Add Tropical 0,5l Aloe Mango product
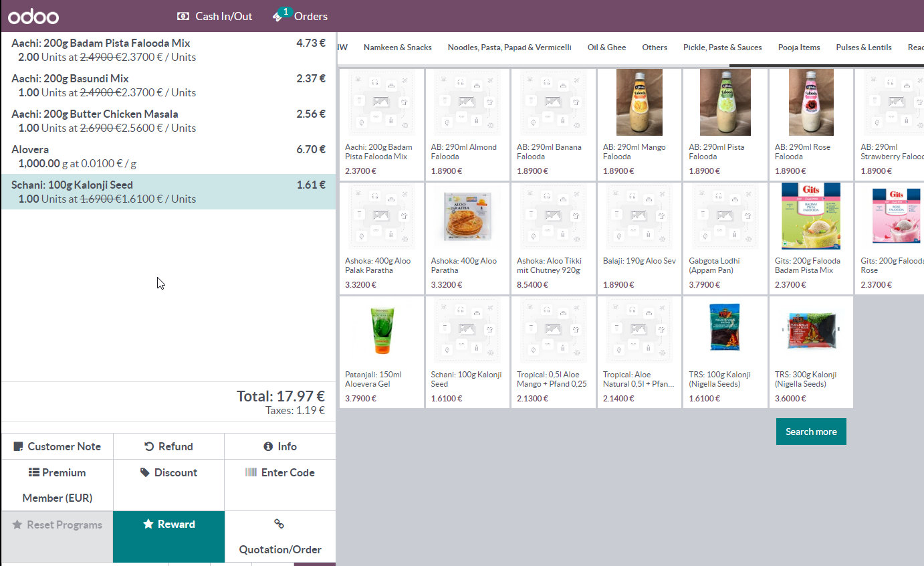Viewport: 924px width, 566px height. pyautogui.click(x=553, y=352)
